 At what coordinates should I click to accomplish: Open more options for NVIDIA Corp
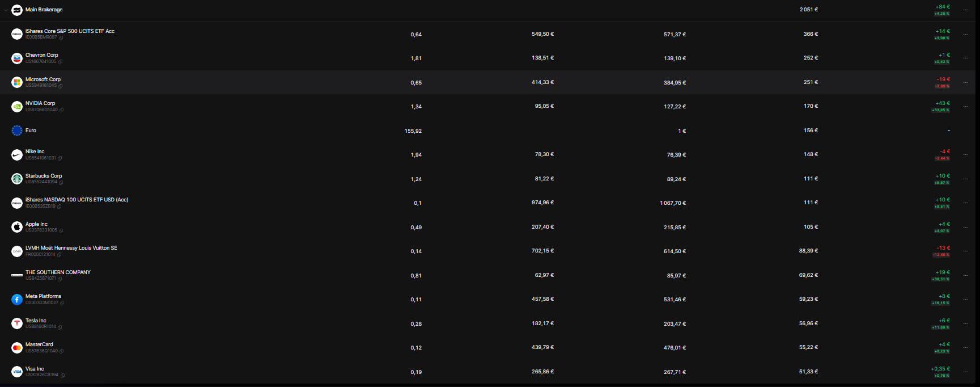pos(966,106)
